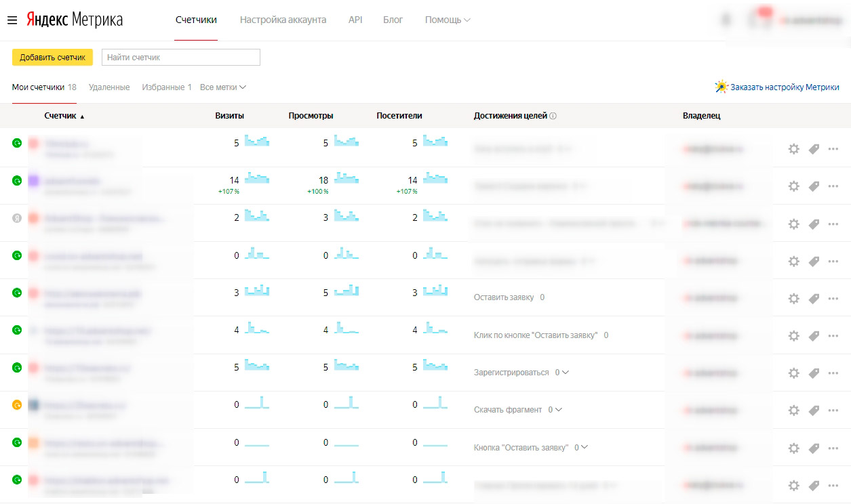Click the "Найти счетчик" search field
Screen dimensions: 851x504
pos(180,58)
